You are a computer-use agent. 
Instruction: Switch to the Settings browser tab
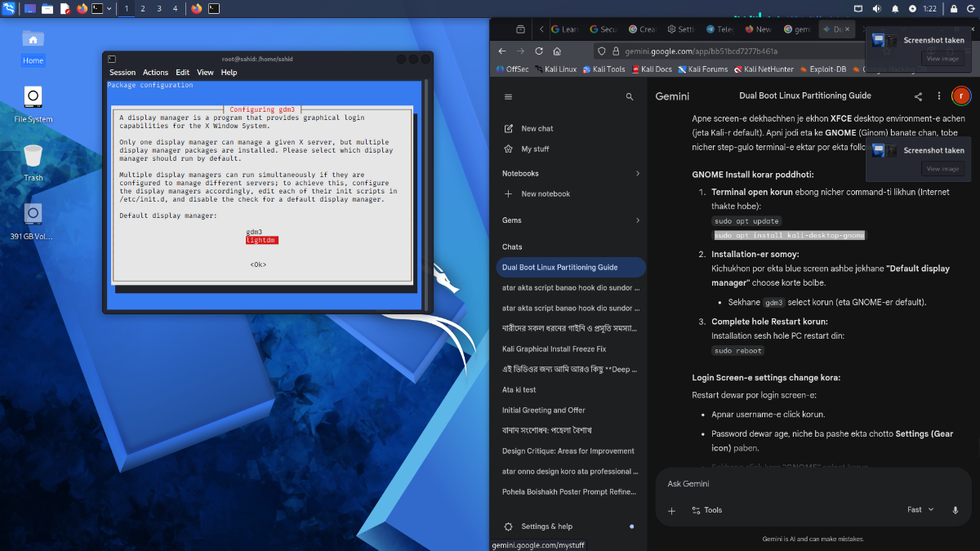[x=681, y=29]
